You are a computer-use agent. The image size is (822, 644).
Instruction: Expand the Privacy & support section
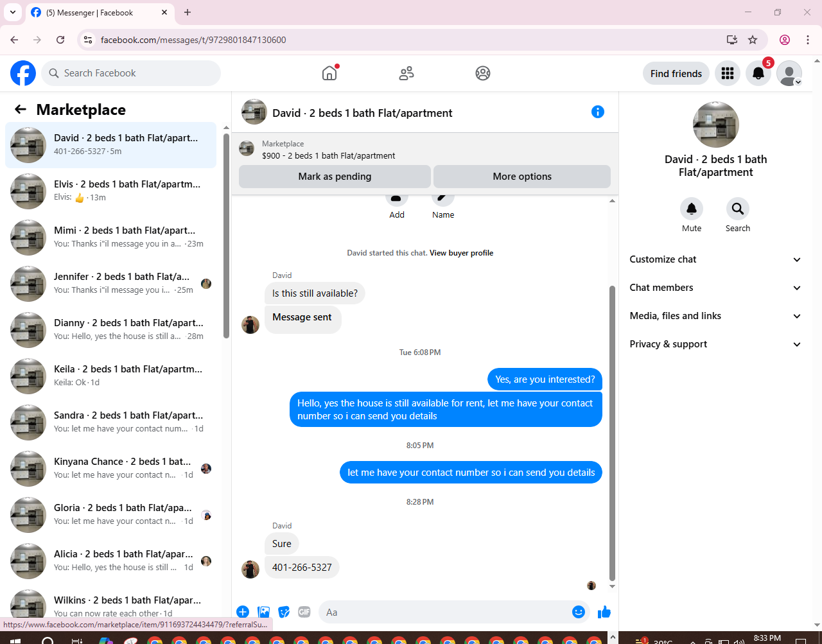tap(716, 344)
